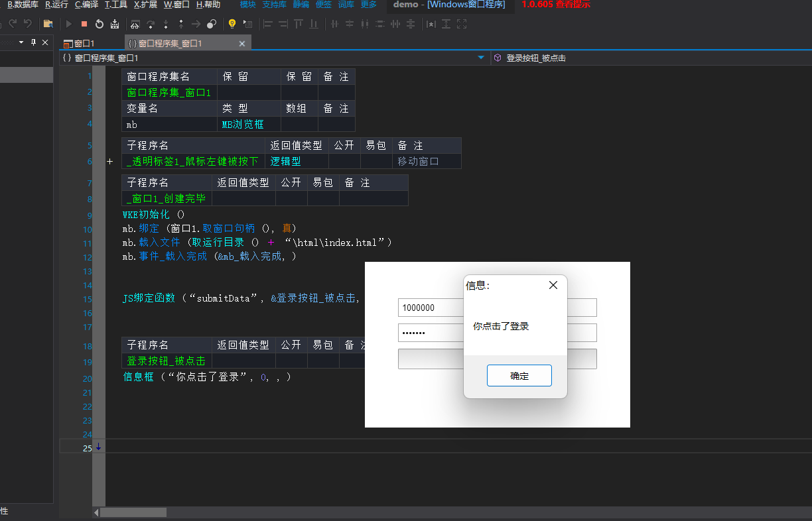This screenshot has height=521, width=812.
Task: Click the compile toolbar icon
Action: pos(115,24)
